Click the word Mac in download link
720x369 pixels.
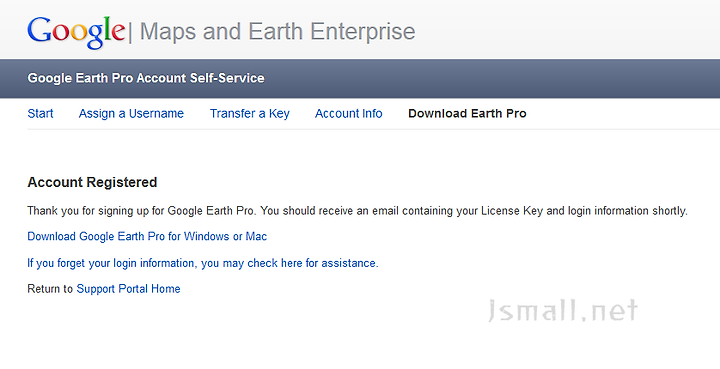click(x=256, y=236)
